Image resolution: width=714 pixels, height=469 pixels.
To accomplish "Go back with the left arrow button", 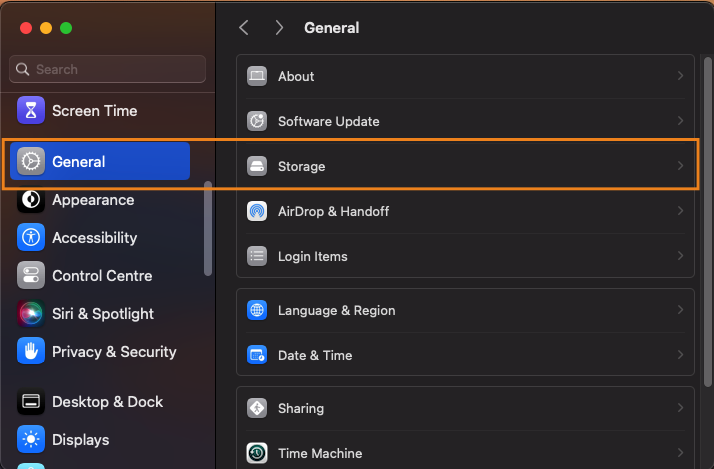I will [x=244, y=28].
